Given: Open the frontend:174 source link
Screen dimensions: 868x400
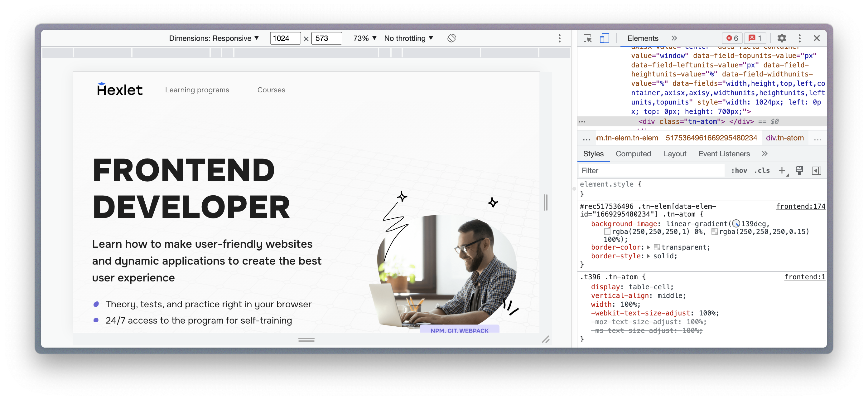Looking at the screenshot, I should coord(801,207).
